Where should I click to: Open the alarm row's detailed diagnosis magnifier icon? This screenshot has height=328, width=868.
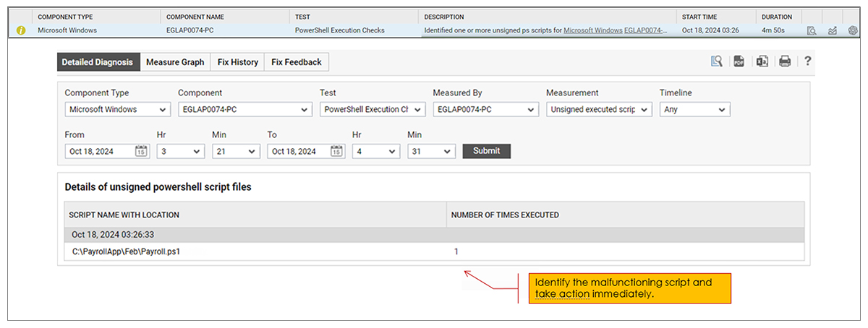[x=812, y=30]
